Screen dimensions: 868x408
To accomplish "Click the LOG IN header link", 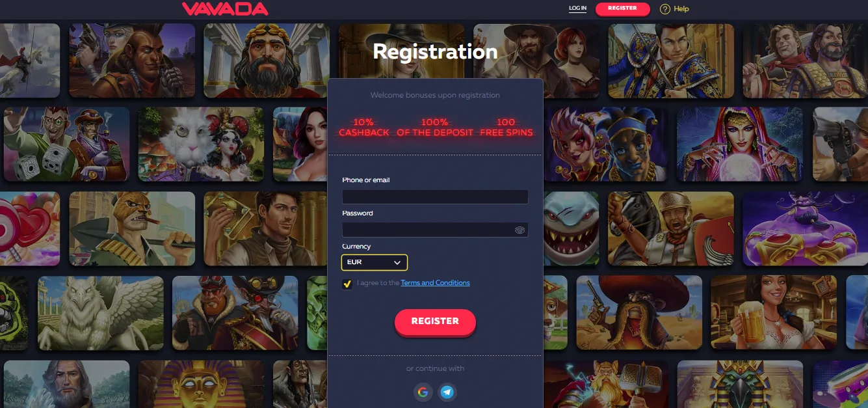I will tap(577, 8).
